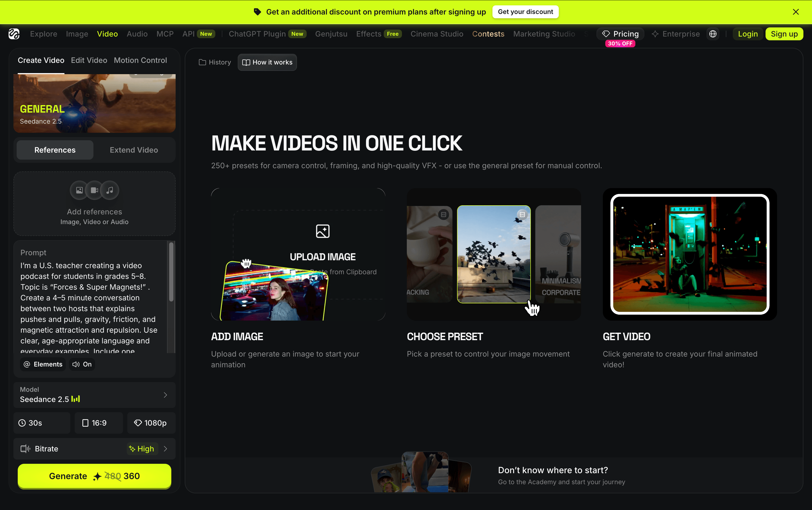Click the aspect ratio rectangle icon
Image resolution: width=812 pixels, height=510 pixels.
tap(85, 423)
